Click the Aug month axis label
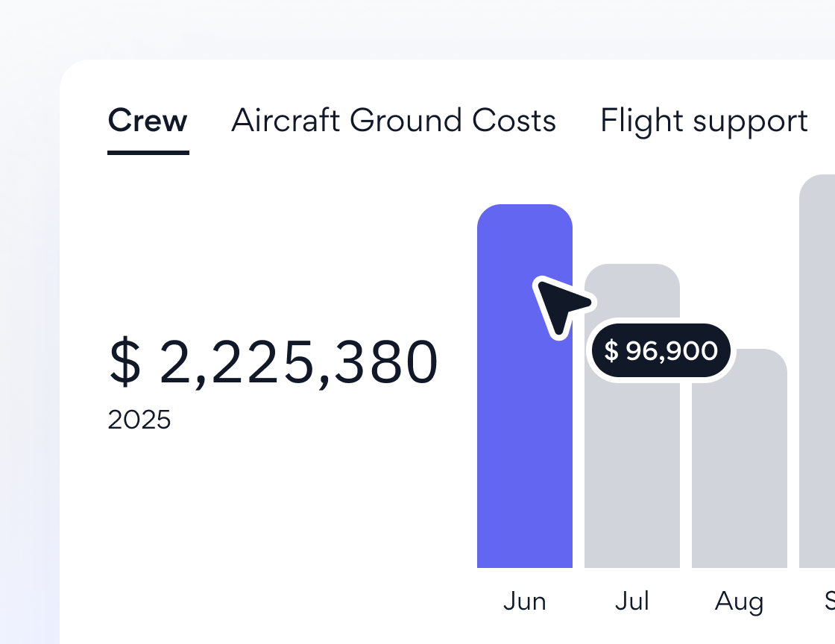835x644 pixels. tap(740, 602)
